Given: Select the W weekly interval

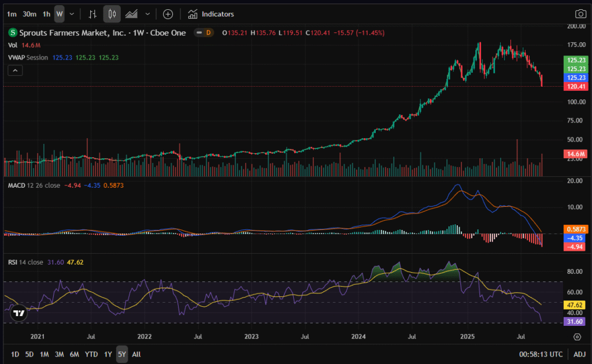Looking at the screenshot, I should 59,14.
